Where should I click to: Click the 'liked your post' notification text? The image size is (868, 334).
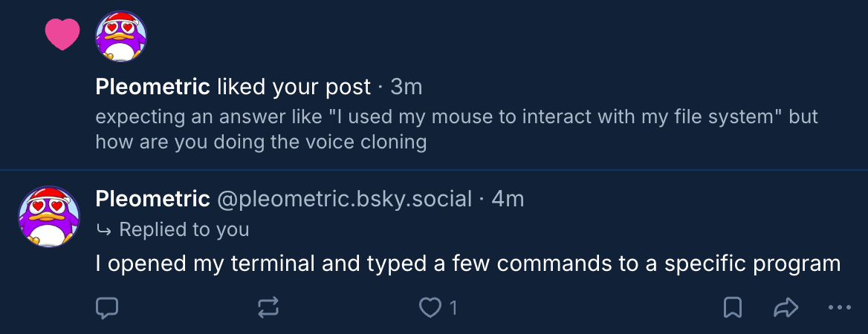[x=294, y=88]
